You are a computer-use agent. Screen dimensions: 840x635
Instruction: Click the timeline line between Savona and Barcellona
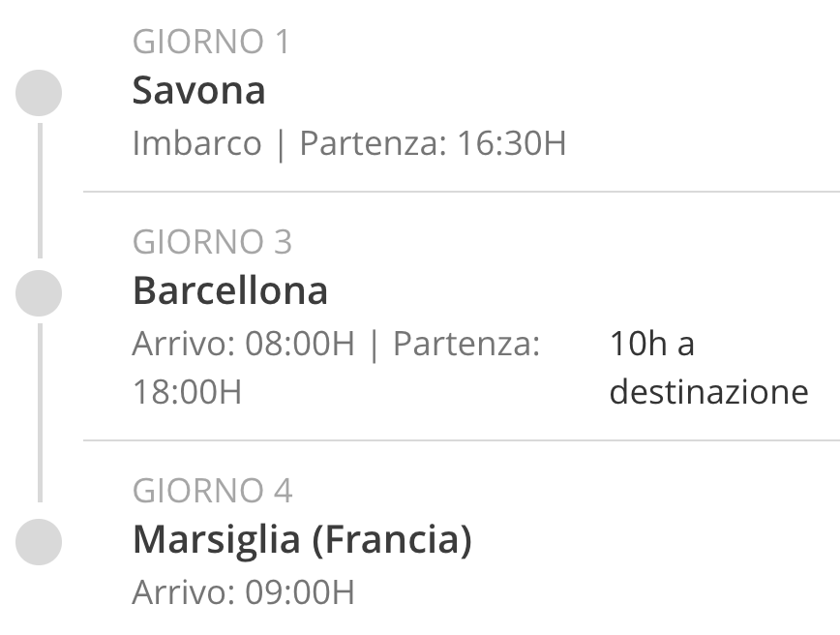pyautogui.click(x=41, y=191)
